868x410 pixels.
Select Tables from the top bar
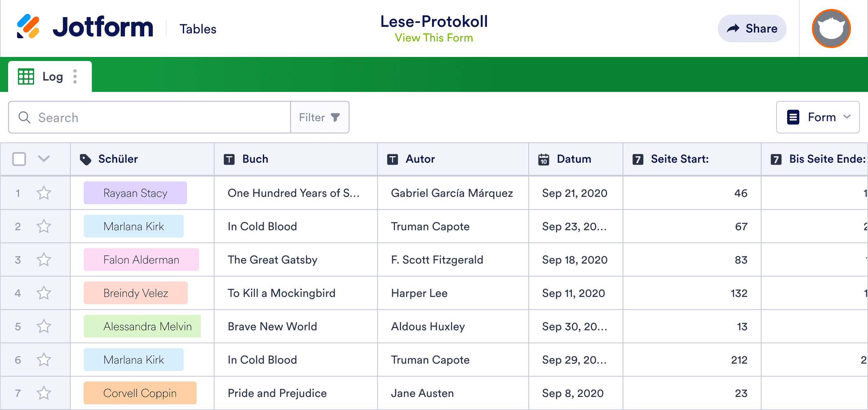[x=198, y=28]
